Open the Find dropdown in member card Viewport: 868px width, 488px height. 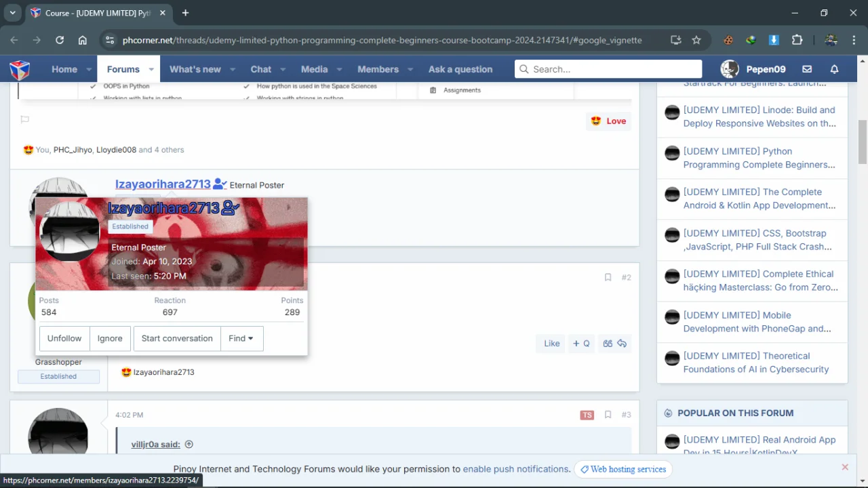pos(241,338)
